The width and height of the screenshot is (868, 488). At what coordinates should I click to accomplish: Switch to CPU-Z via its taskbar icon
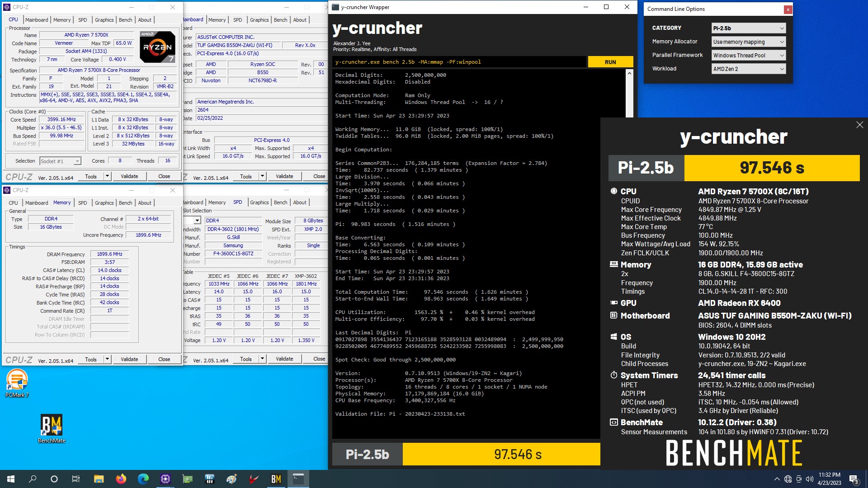pyautogui.click(x=165, y=479)
